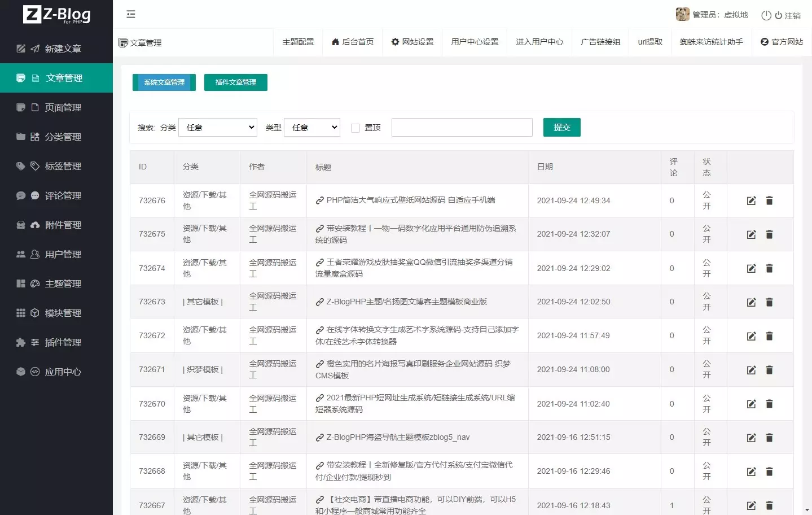
Task: Edit article 732676 via pencil icon
Action: tap(751, 200)
